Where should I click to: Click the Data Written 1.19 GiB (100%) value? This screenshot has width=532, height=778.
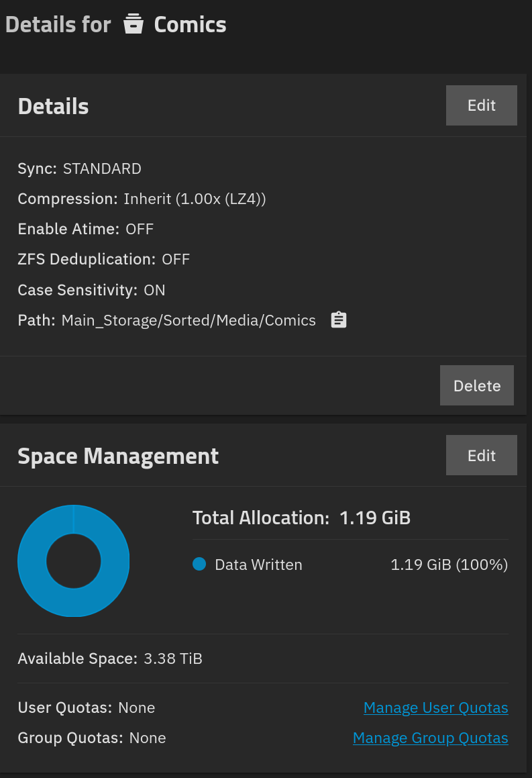coord(449,565)
